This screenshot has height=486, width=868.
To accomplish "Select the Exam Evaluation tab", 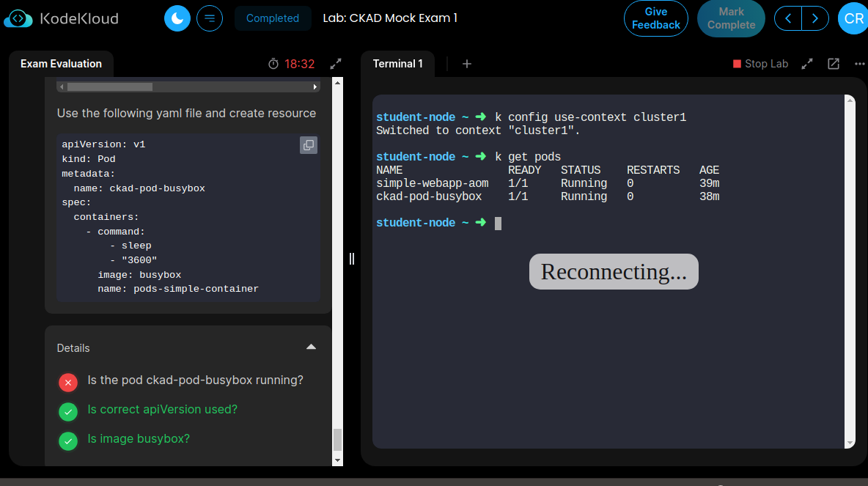I will tap(61, 64).
